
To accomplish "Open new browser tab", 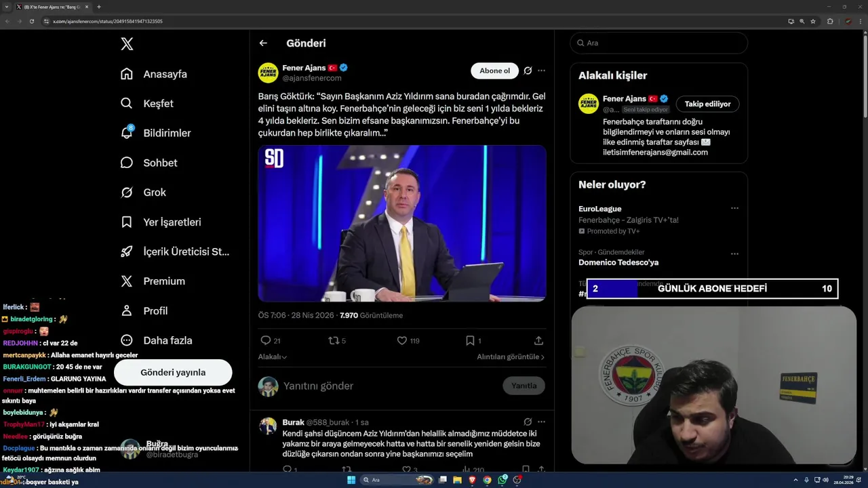I will click(x=99, y=7).
